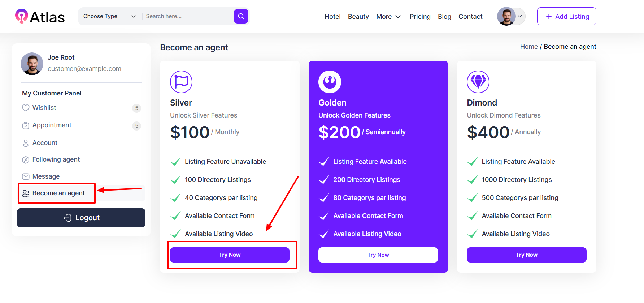Expand the More navigation menu
644x303 pixels.
pyautogui.click(x=388, y=17)
